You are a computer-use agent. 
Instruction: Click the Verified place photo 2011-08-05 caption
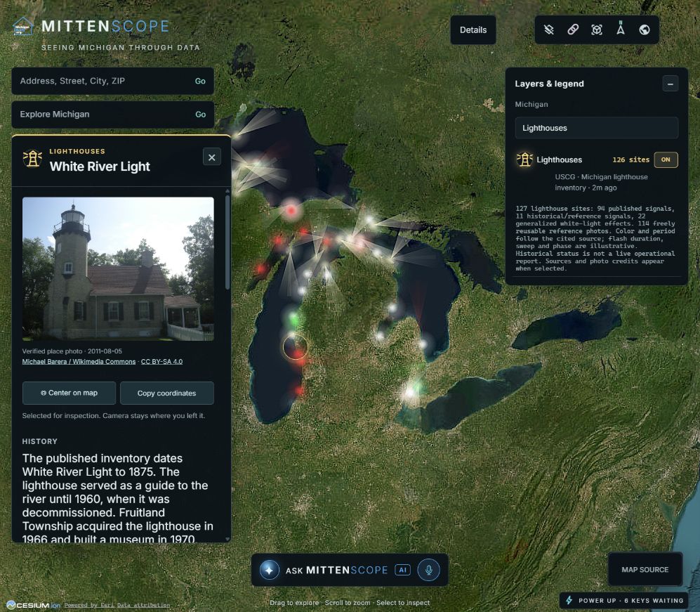[72, 351]
